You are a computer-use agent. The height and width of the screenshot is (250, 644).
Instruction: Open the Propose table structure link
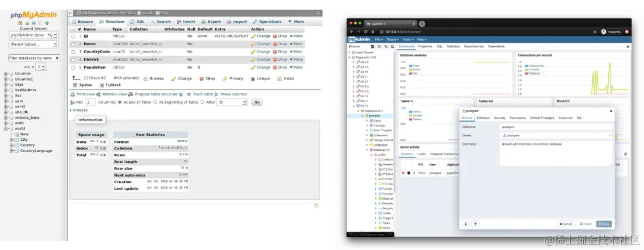click(156, 94)
